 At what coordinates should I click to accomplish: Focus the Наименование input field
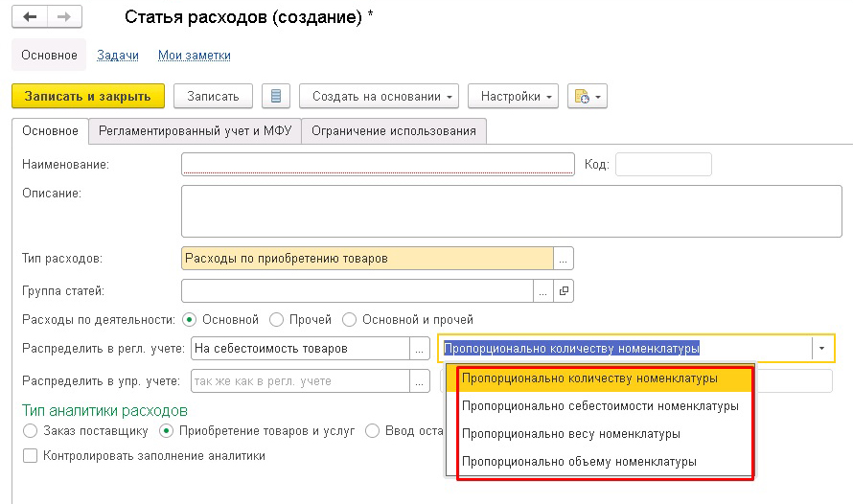pos(378,164)
